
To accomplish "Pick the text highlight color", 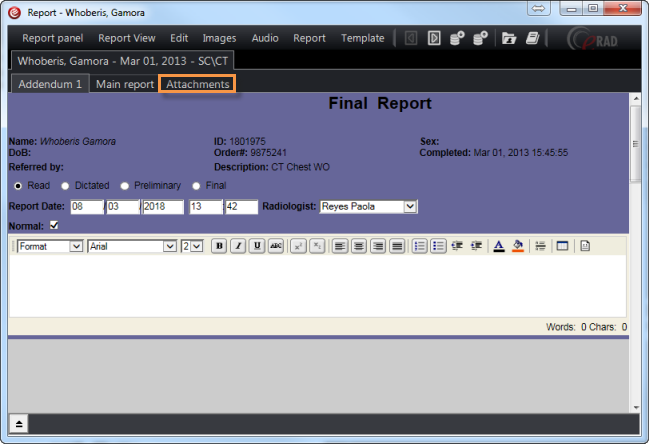I will click(x=517, y=246).
